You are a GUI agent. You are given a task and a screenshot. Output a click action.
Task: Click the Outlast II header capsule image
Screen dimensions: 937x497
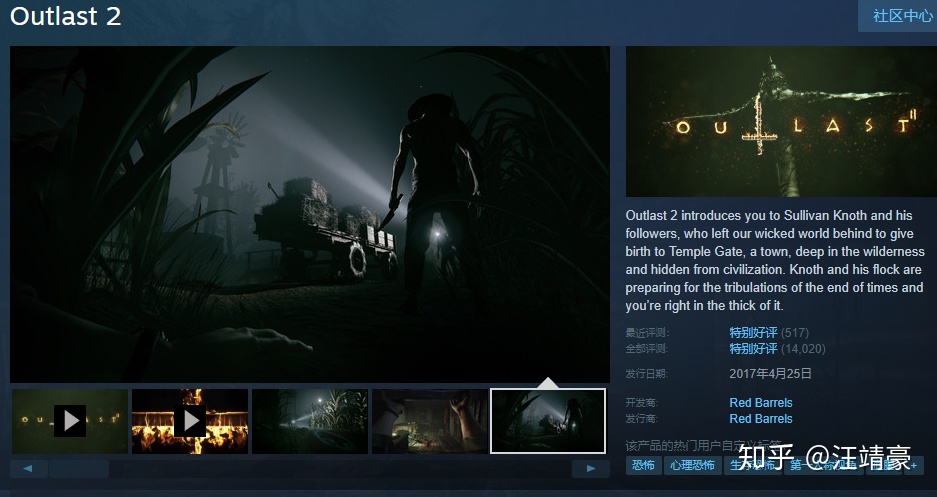coord(781,122)
